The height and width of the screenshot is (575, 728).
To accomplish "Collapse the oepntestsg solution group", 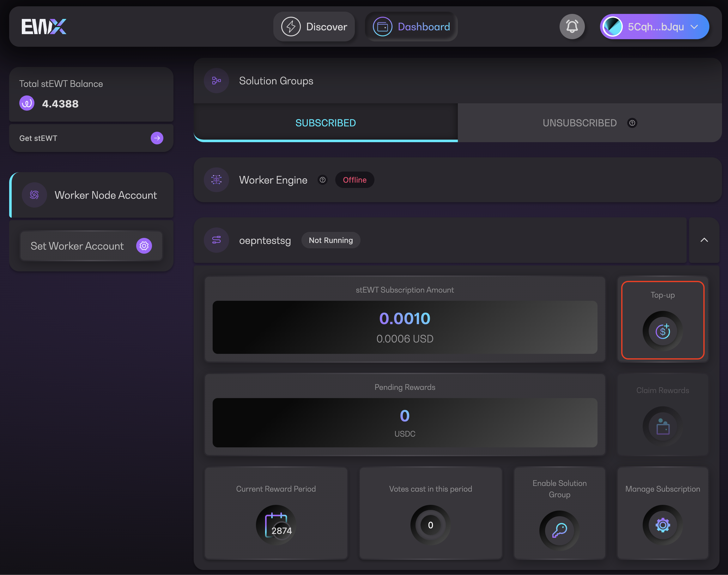I will click(704, 240).
